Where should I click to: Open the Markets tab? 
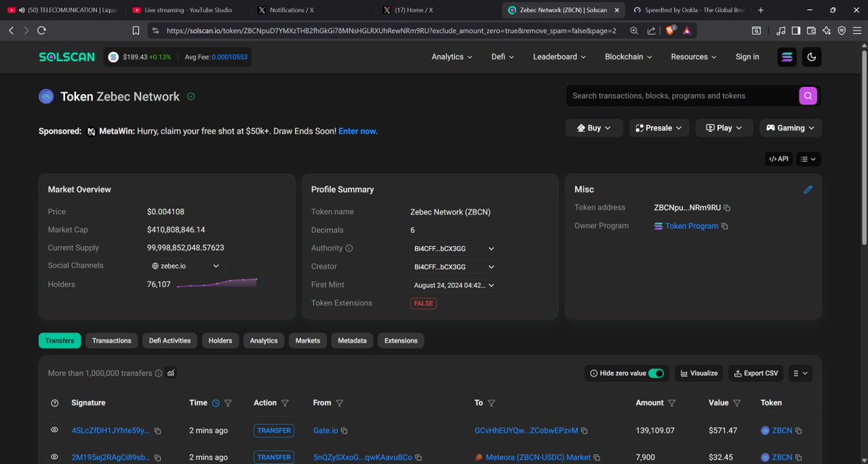(x=308, y=341)
